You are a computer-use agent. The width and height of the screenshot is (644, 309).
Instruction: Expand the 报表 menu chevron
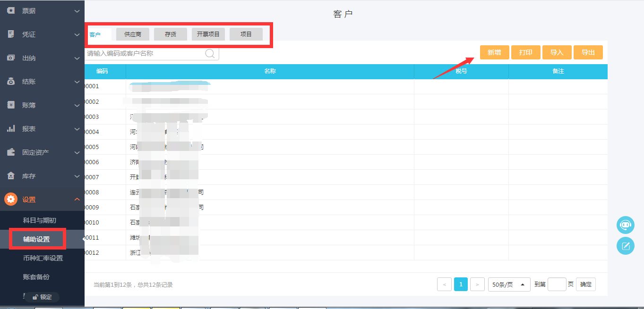(77, 129)
